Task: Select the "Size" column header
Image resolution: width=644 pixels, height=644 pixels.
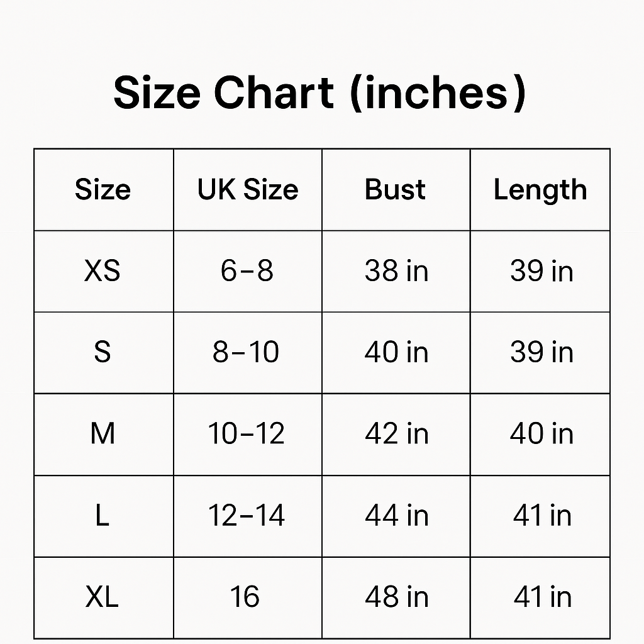Action: pos(103,190)
